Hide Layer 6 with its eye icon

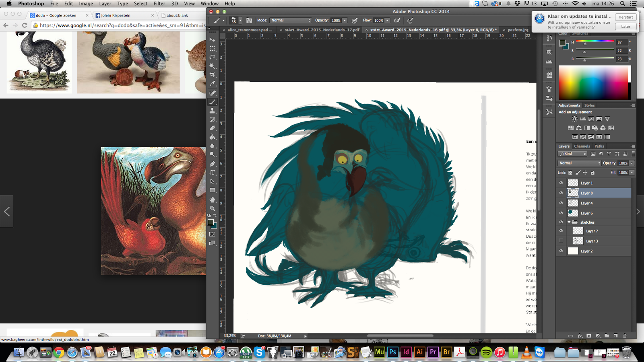click(561, 213)
